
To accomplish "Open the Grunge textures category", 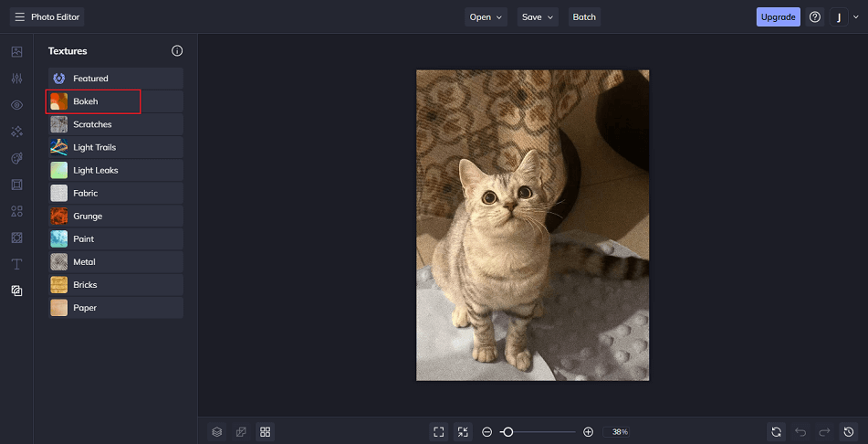I will pos(116,217).
